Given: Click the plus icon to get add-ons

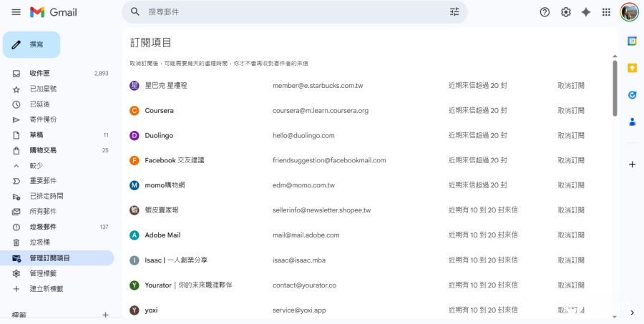Looking at the screenshot, I should [632, 165].
